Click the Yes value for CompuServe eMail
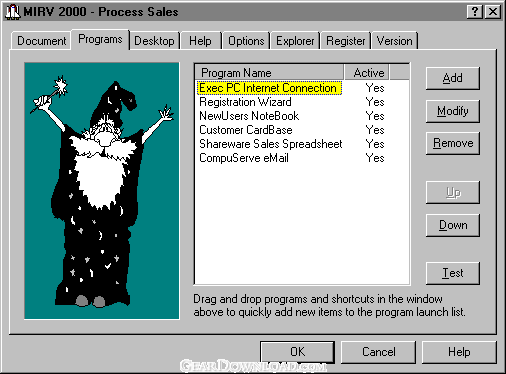Viewport: 506px width, 374px height. point(375,158)
